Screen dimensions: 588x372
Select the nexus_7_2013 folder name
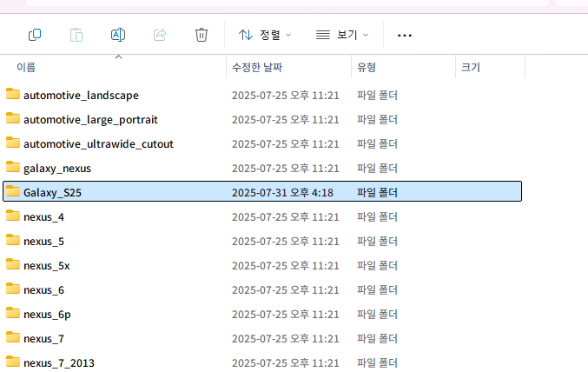pyautogui.click(x=59, y=363)
